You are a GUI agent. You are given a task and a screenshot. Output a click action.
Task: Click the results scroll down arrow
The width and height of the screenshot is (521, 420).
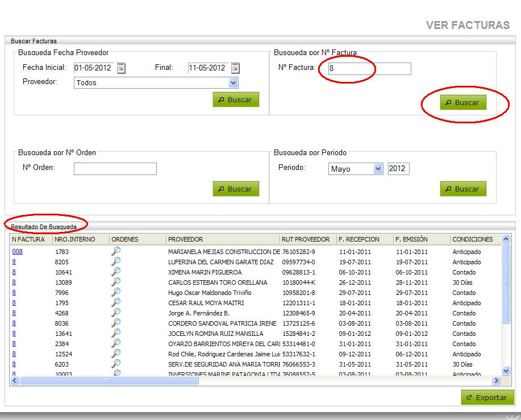click(506, 371)
